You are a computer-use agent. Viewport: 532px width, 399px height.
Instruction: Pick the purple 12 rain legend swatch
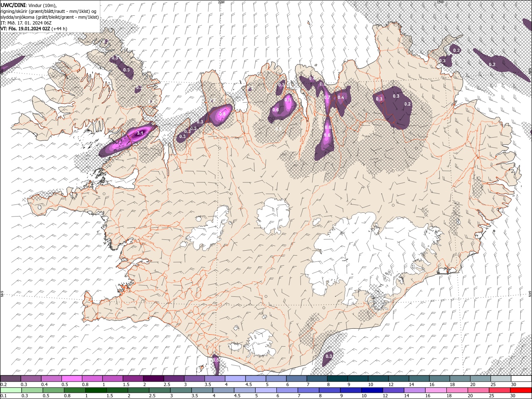point(393,390)
